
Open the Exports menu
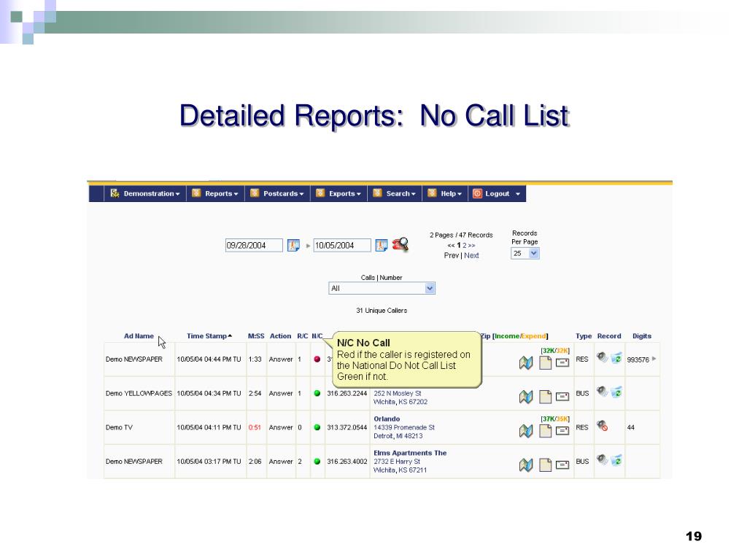tap(338, 193)
